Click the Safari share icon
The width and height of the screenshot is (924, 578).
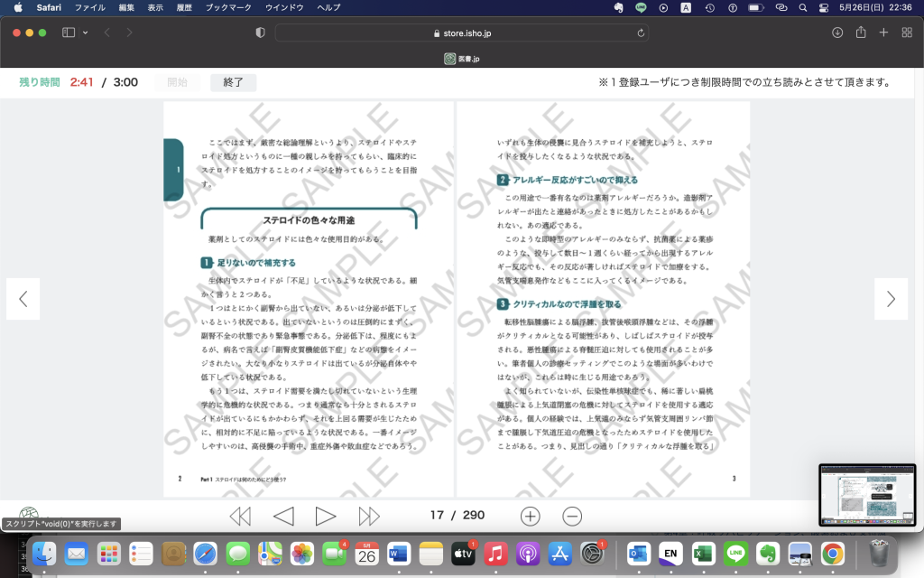tap(861, 33)
